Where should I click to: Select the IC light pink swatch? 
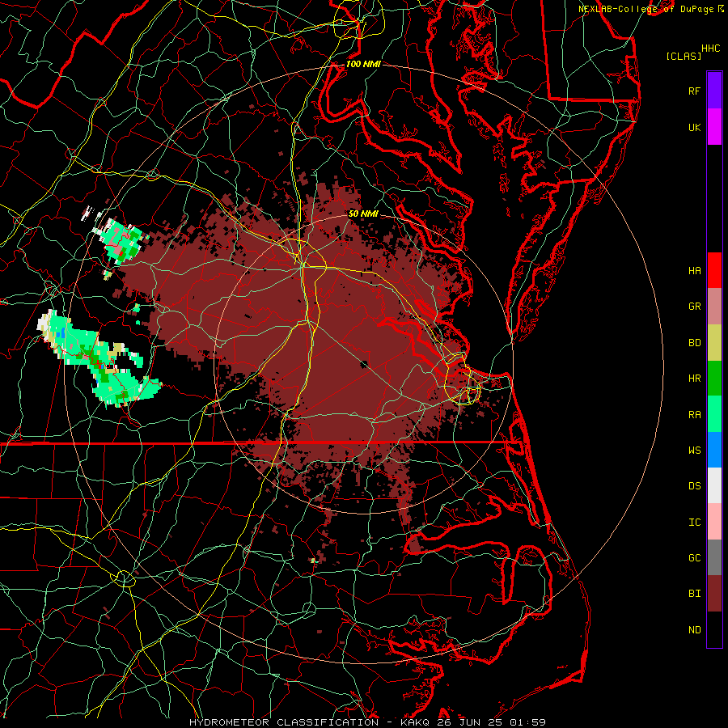point(714,522)
